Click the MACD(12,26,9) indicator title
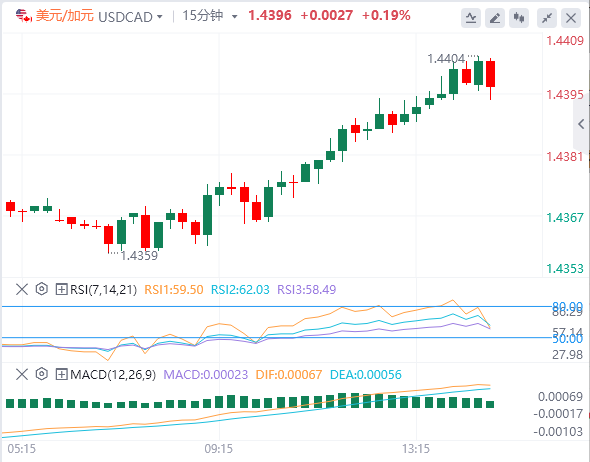This screenshot has width=590, height=462. coord(113,375)
